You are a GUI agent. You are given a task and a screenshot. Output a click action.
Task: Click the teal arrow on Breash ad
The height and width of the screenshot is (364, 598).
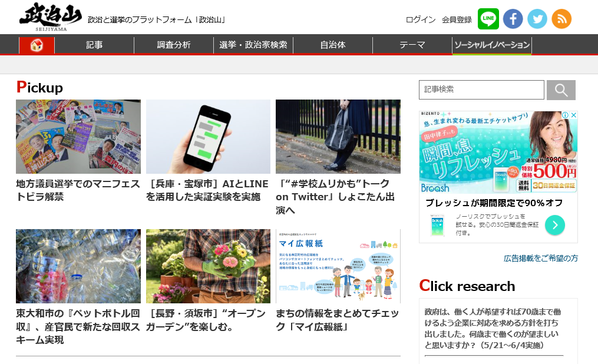click(555, 225)
